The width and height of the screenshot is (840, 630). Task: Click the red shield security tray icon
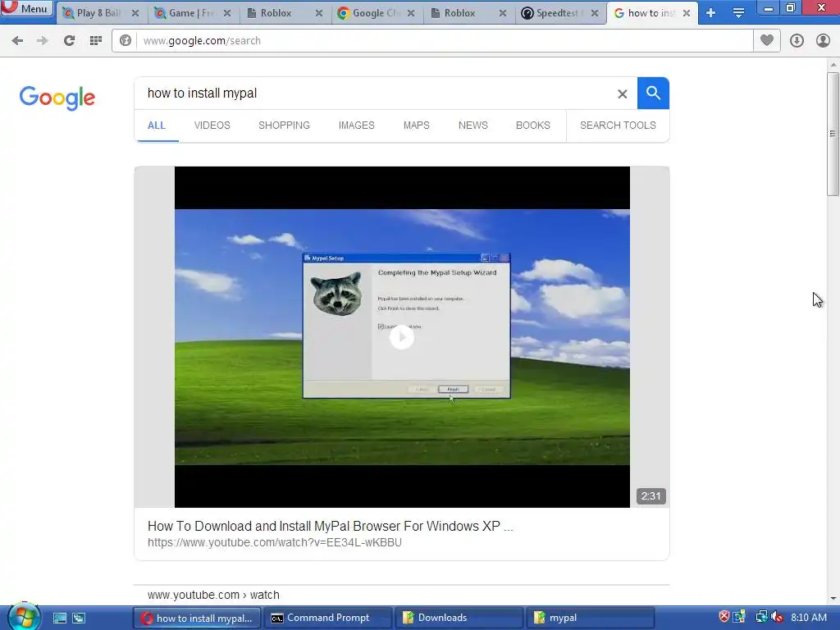tap(724, 617)
